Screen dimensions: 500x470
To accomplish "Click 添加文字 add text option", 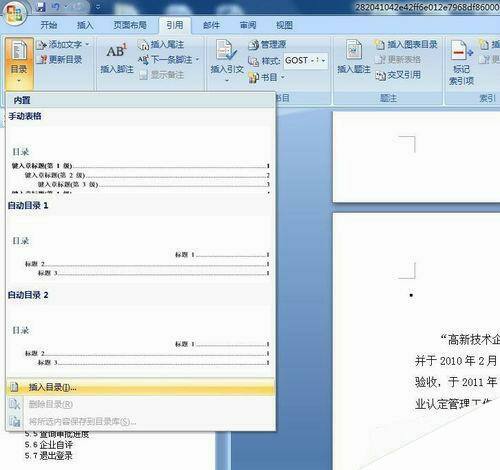I will pyautogui.click(x=63, y=45).
